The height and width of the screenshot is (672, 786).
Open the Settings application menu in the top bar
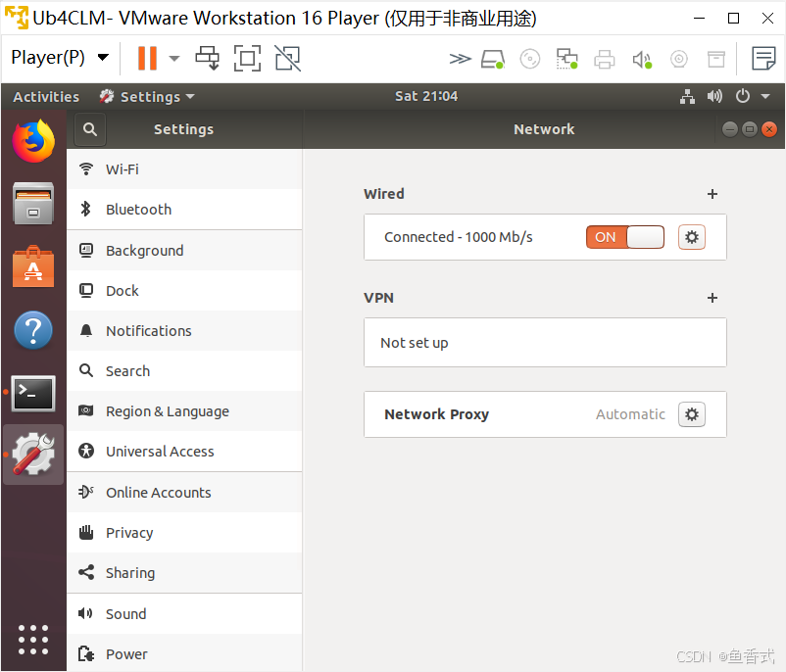[x=147, y=97]
